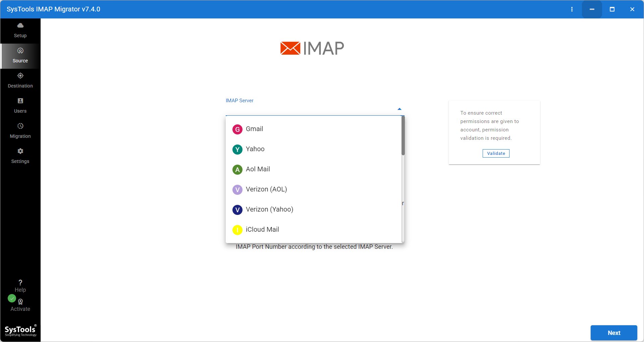The image size is (644, 342).
Task: Click the Validate button for permission validation
Action: [496, 153]
